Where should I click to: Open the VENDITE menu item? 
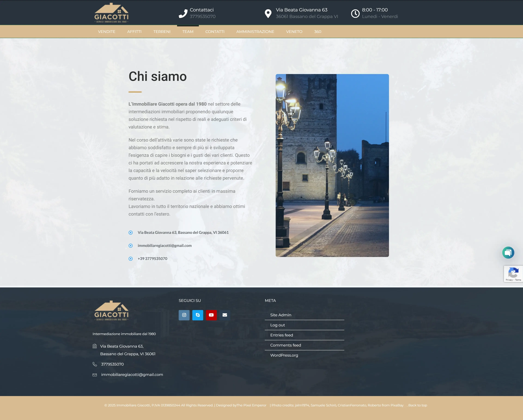(107, 31)
